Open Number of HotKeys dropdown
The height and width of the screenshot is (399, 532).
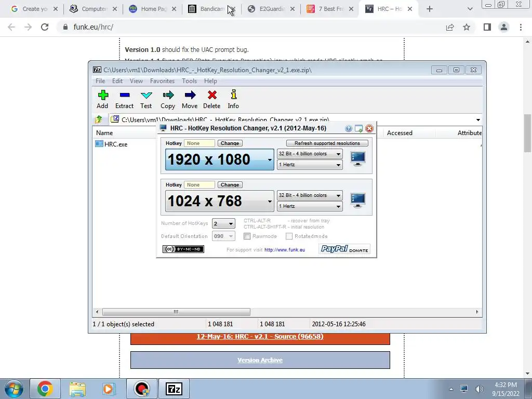click(x=223, y=223)
